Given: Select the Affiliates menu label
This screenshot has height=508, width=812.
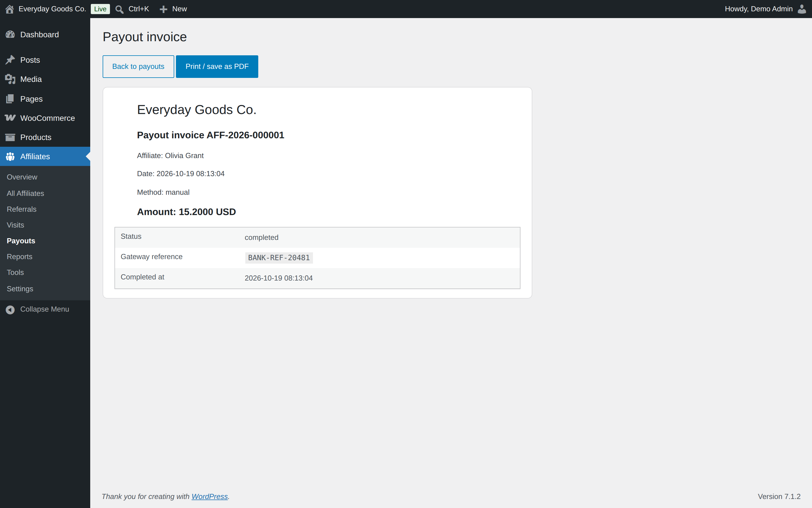Looking at the screenshot, I should point(35,157).
